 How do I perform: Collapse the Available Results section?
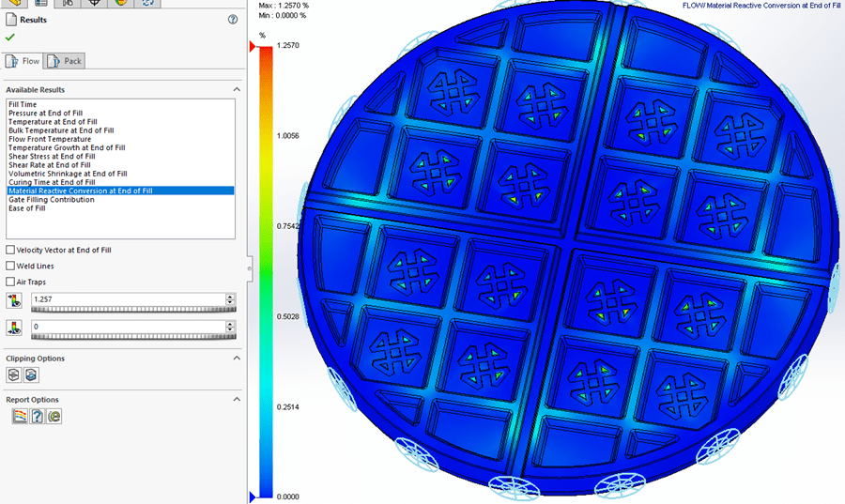pos(237,89)
